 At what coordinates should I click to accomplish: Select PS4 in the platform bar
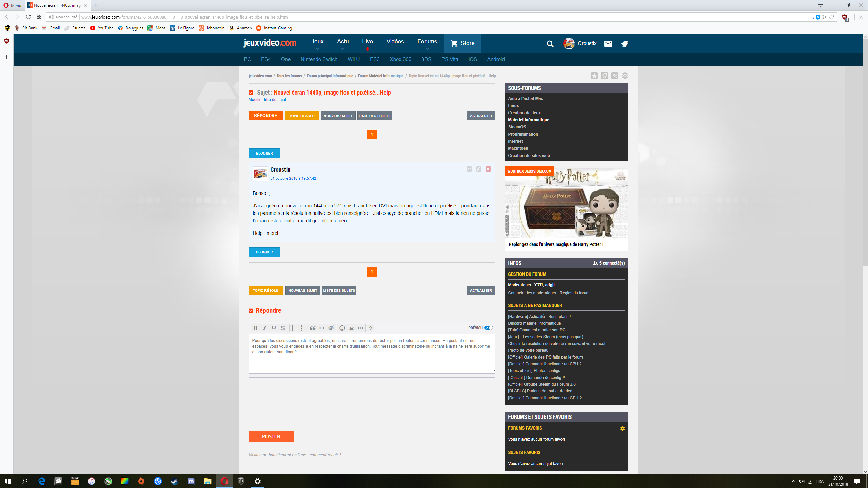tap(265, 59)
